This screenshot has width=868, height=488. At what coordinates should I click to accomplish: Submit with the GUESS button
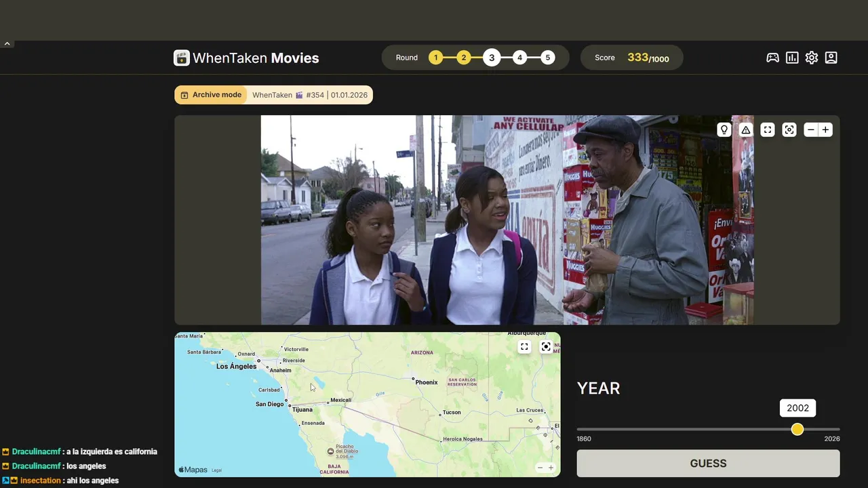pos(708,464)
